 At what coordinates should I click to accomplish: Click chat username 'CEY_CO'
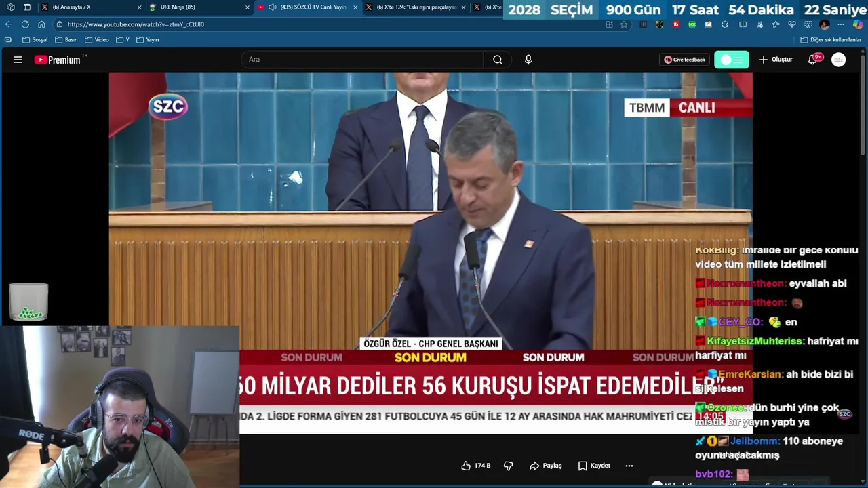(741, 322)
